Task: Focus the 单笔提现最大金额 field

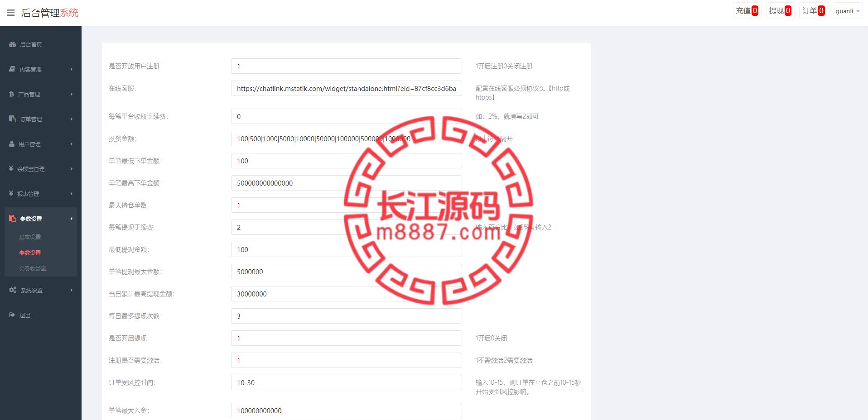Action: [x=347, y=272]
